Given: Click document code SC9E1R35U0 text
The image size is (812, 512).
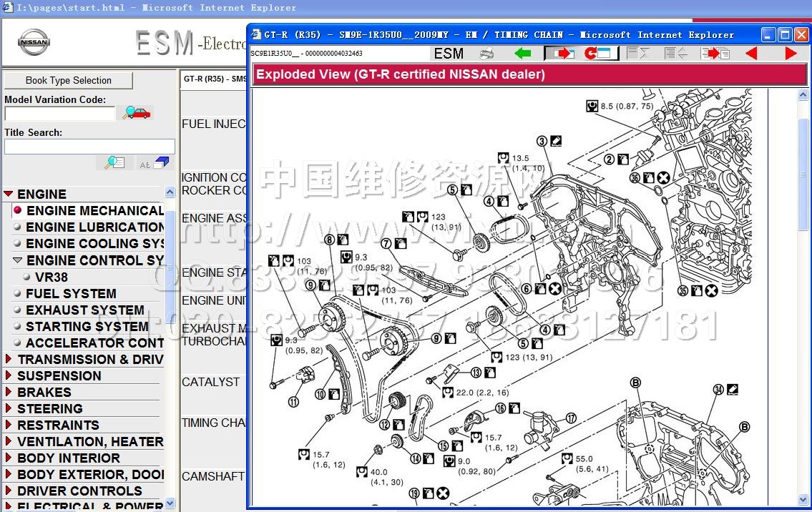Looking at the screenshot, I should pos(306,54).
